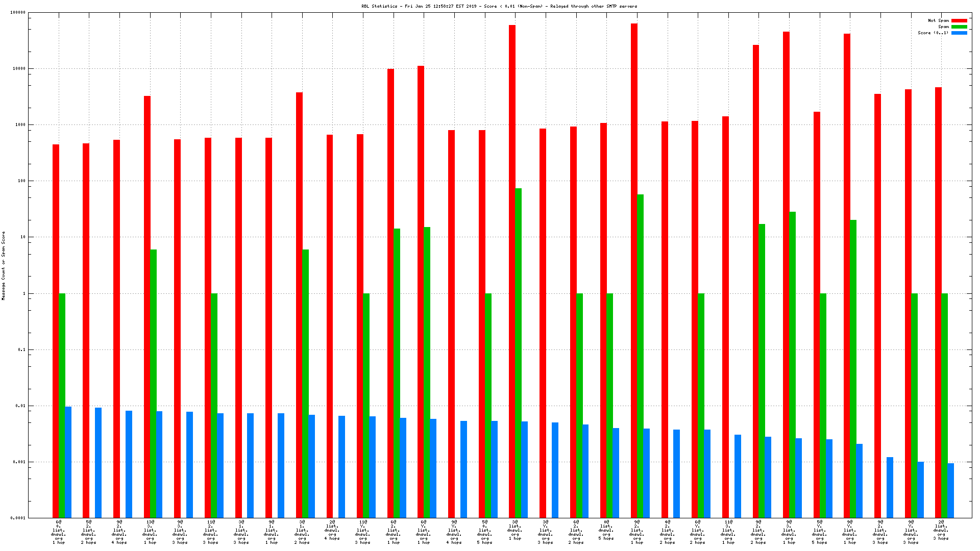980x551 pixels.
Task: Click the green Spam legend swatch
Action: pyautogui.click(x=959, y=27)
